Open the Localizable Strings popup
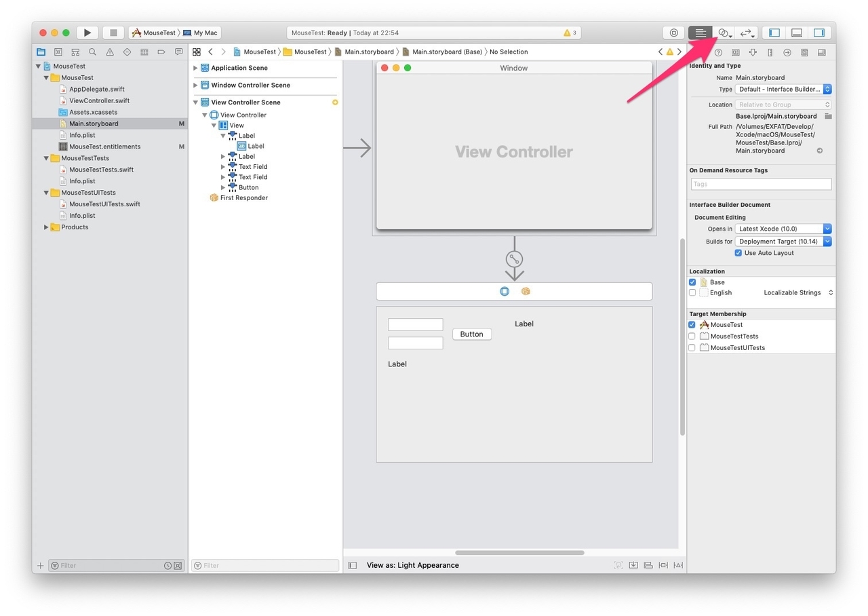 tap(798, 293)
